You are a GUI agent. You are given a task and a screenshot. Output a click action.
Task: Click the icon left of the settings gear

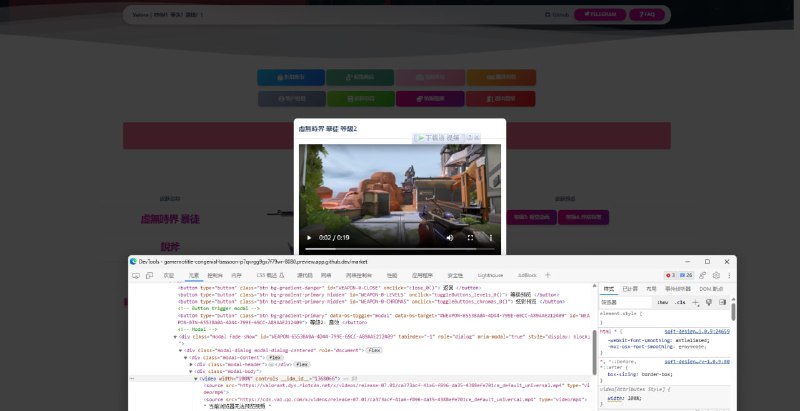tap(703, 275)
